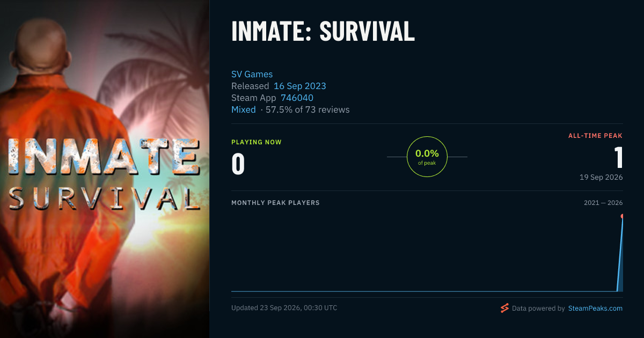Click the Updated 23 Sep 2026 timestamp
This screenshot has width=644, height=338.
click(x=284, y=308)
